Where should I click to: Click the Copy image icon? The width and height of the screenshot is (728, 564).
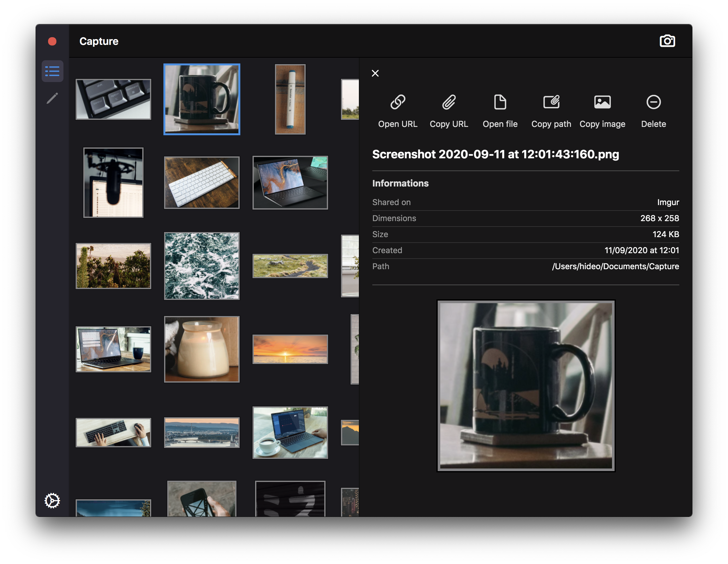(602, 102)
